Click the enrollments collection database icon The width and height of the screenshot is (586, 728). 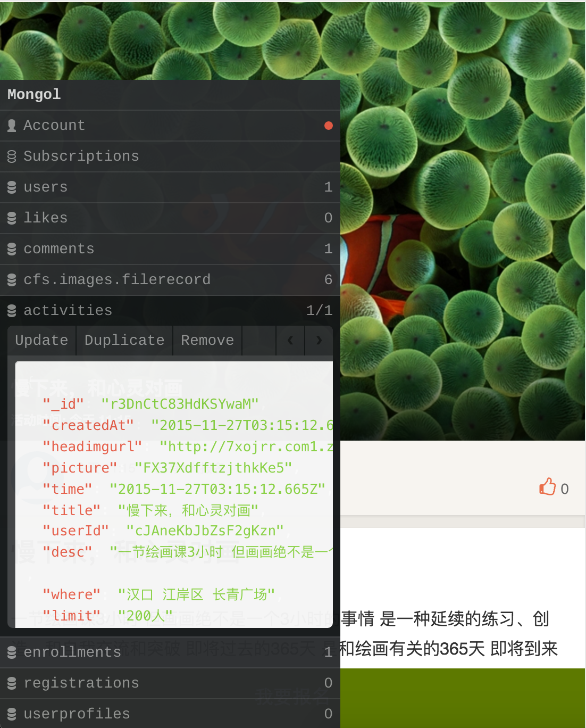click(12, 652)
